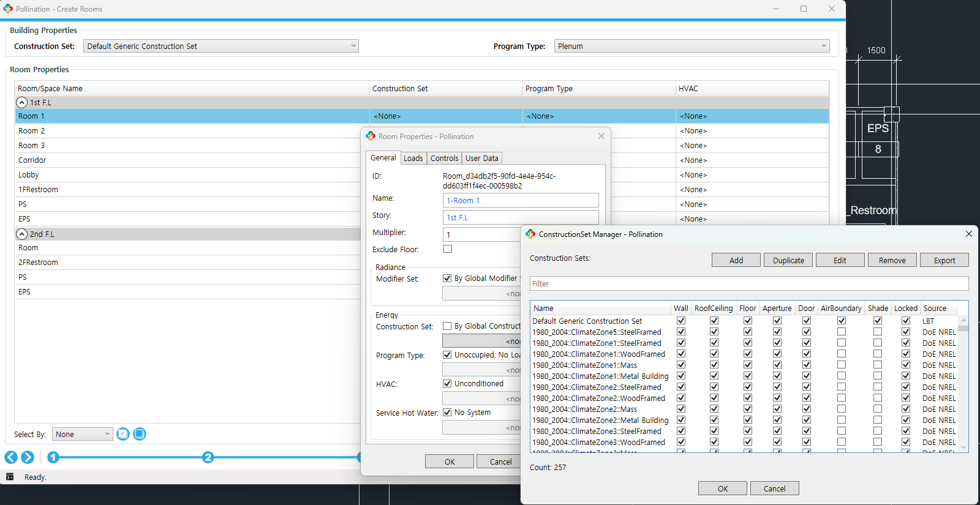Go to previous wizard step arrow
Screen dimensions: 980x505
(x=11, y=457)
